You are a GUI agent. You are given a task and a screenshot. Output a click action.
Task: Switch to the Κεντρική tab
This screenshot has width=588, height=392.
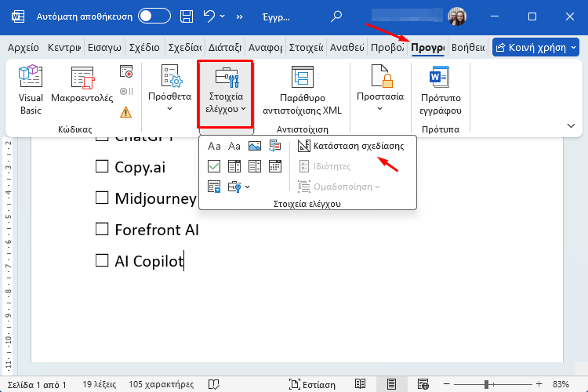point(64,48)
